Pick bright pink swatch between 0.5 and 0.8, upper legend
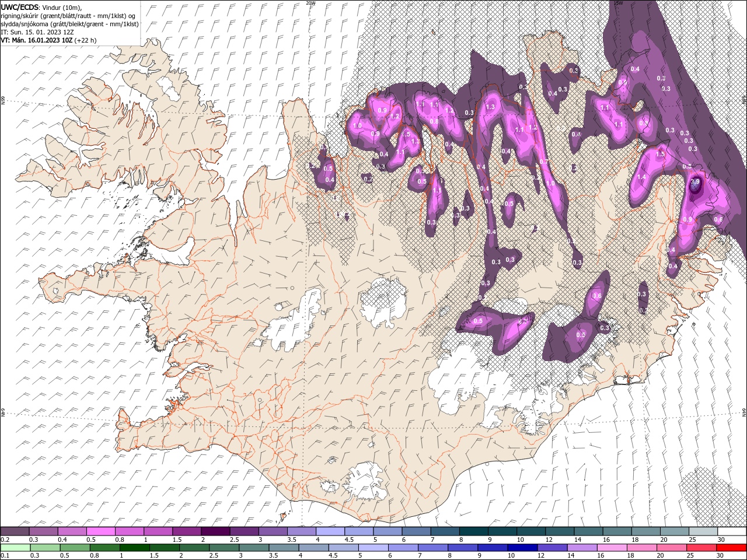Screen dimensions: 747x560 point(100,531)
